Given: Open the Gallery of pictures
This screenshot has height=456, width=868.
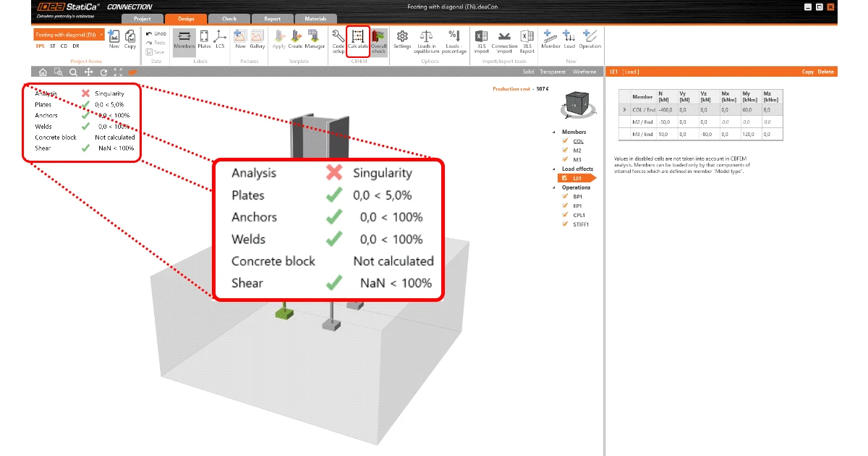Looking at the screenshot, I should [258, 39].
